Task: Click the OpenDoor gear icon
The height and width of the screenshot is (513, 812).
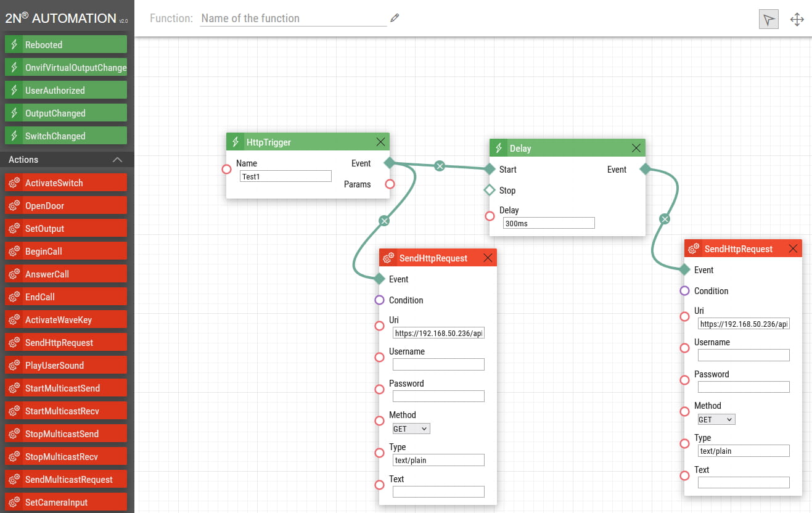Action: (14, 205)
